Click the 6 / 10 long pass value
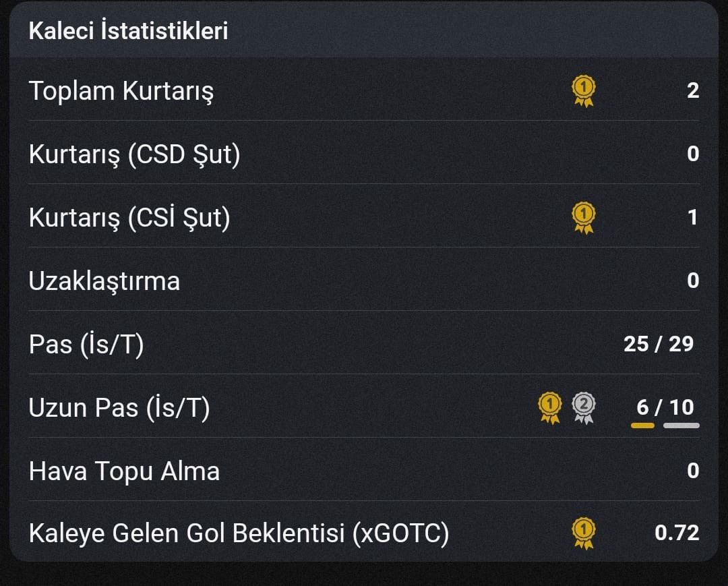Viewport: 728px width, 586px height. [x=665, y=407]
